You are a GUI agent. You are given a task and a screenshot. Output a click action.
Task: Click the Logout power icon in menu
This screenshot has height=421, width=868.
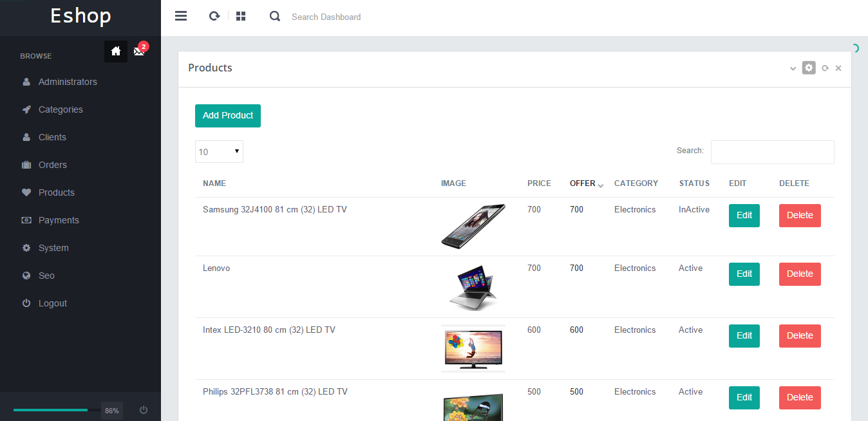[x=26, y=303]
